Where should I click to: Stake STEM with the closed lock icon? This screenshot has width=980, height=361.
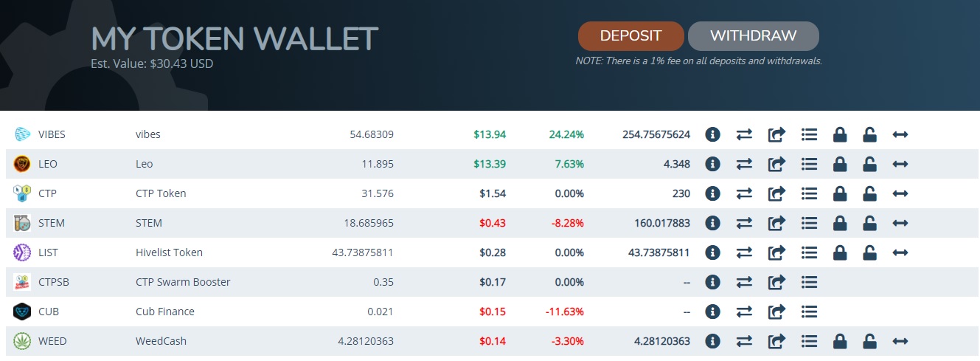[x=839, y=223]
